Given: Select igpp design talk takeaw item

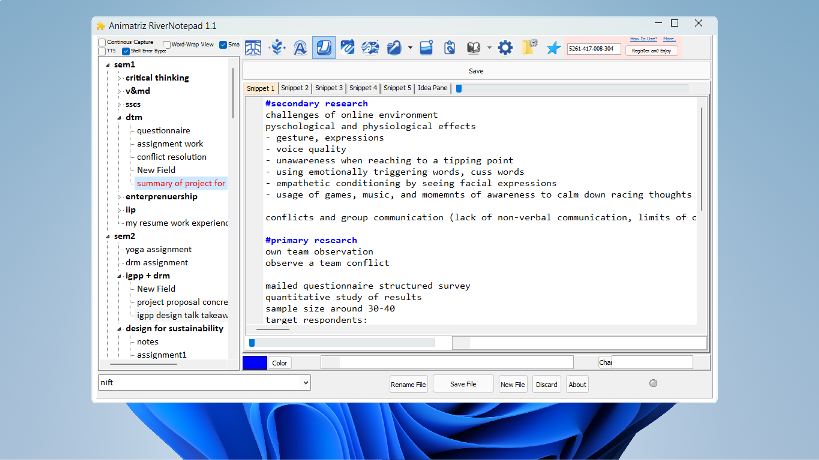Looking at the screenshot, I should click(182, 315).
